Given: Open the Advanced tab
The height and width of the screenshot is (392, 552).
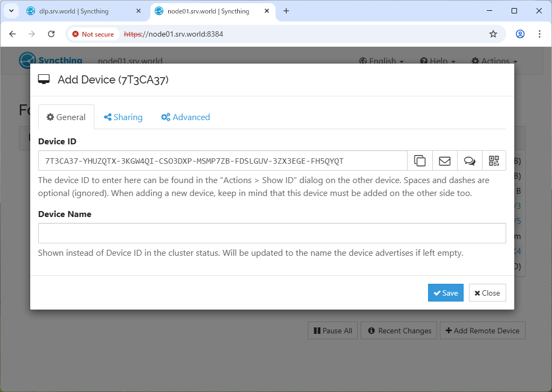Looking at the screenshot, I should pos(185,117).
